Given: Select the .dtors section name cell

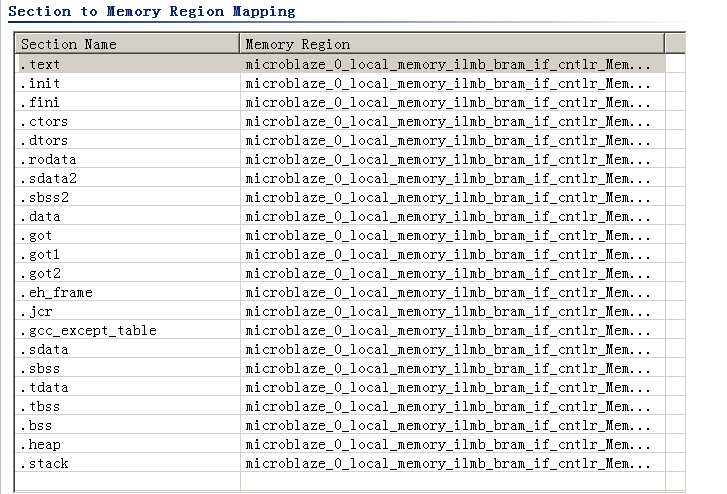Looking at the screenshot, I should click(128, 140).
